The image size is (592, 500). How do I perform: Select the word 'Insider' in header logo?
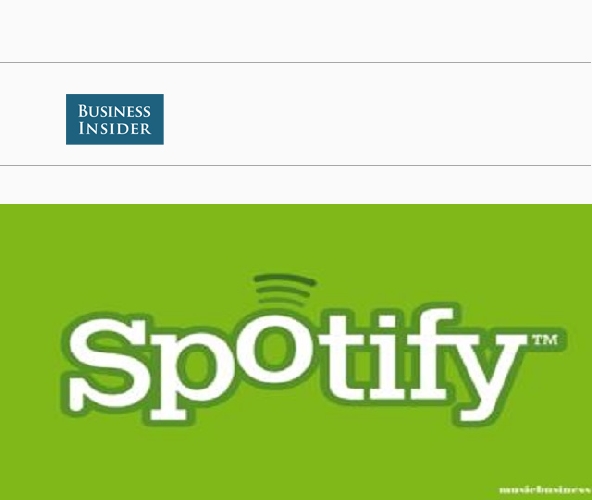pyautogui.click(x=114, y=128)
